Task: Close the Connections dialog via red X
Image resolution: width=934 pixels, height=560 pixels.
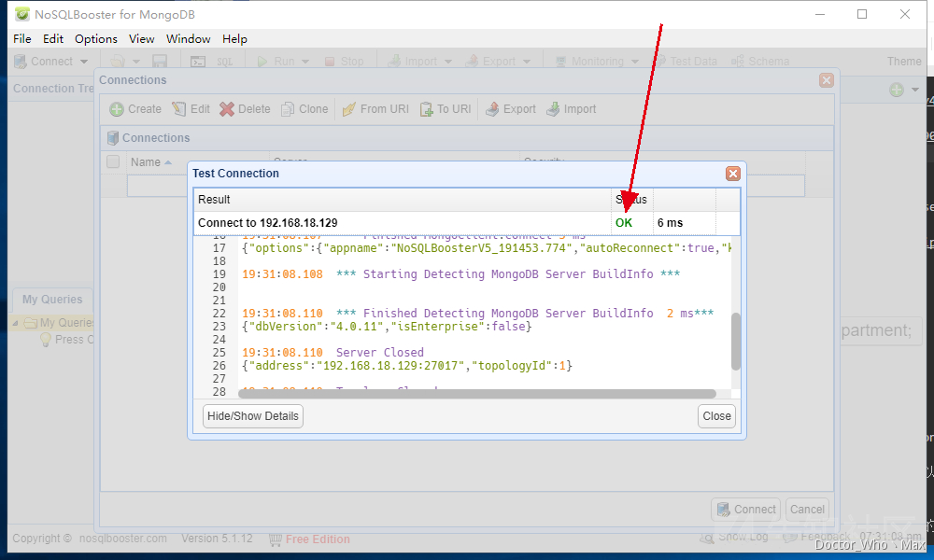Action: pyautogui.click(x=827, y=80)
